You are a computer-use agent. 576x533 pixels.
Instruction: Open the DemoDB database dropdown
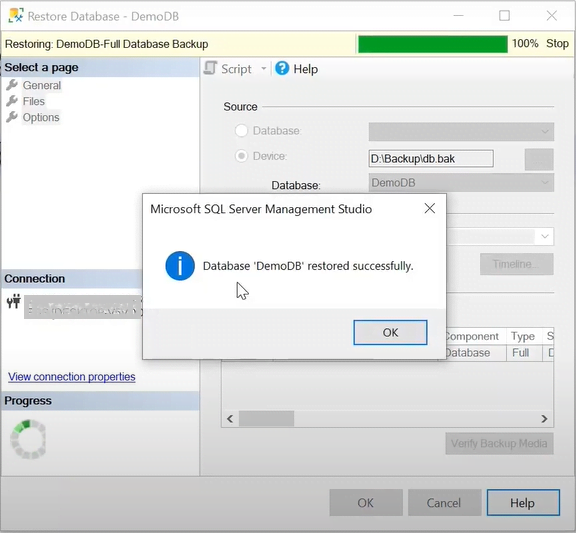(x=461, y=183)
